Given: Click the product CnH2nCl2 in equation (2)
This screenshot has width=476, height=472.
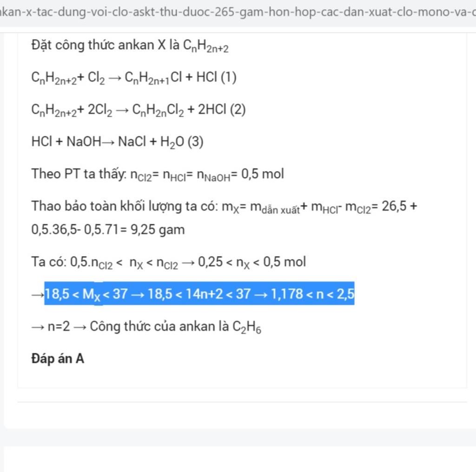Looking at the screenshot, I should (x=158, y=110).
